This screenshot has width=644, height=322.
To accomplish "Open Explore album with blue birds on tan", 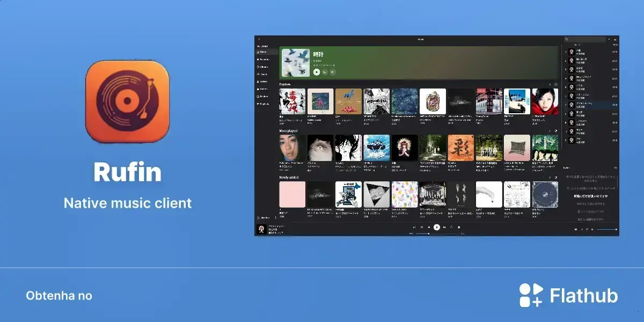I will pyautogui.click(x=348, y=101).
